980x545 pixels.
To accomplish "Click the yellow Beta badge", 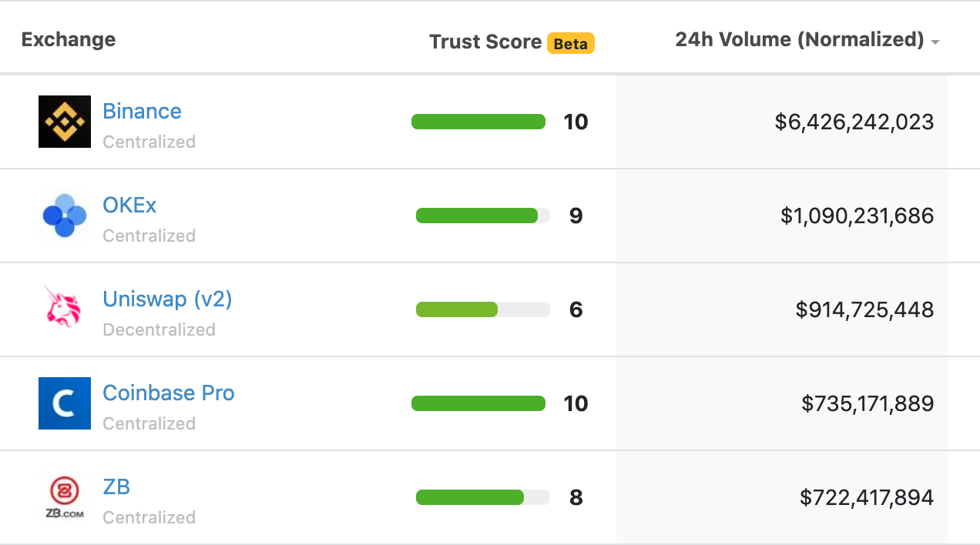I will (x=570, y=43).
